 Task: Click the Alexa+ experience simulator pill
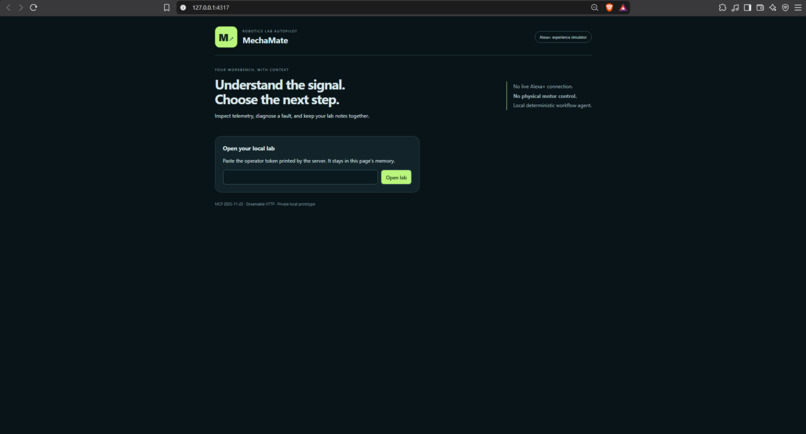tap(563, 37)
